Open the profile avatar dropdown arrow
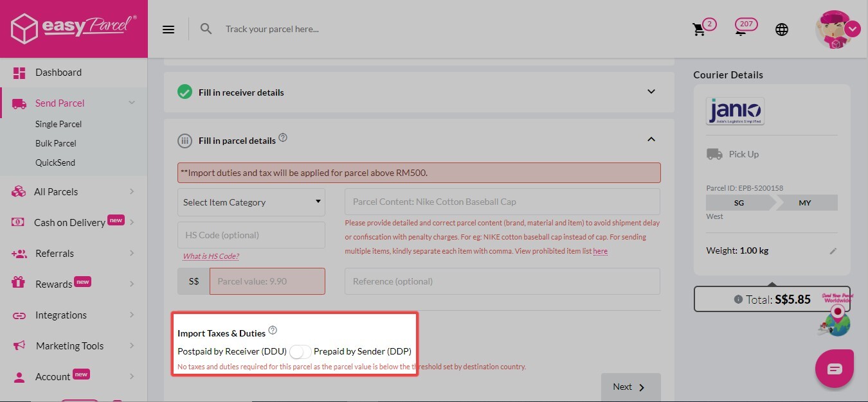 [x=853, y=29]
